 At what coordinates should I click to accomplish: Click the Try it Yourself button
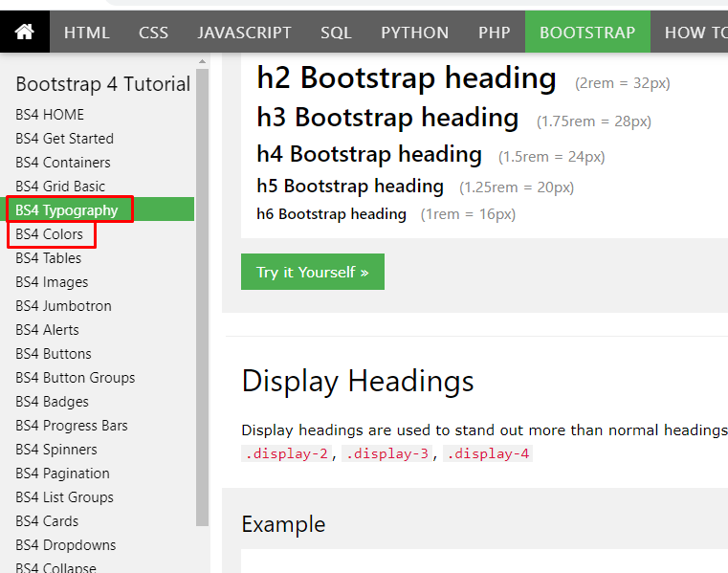313,272
